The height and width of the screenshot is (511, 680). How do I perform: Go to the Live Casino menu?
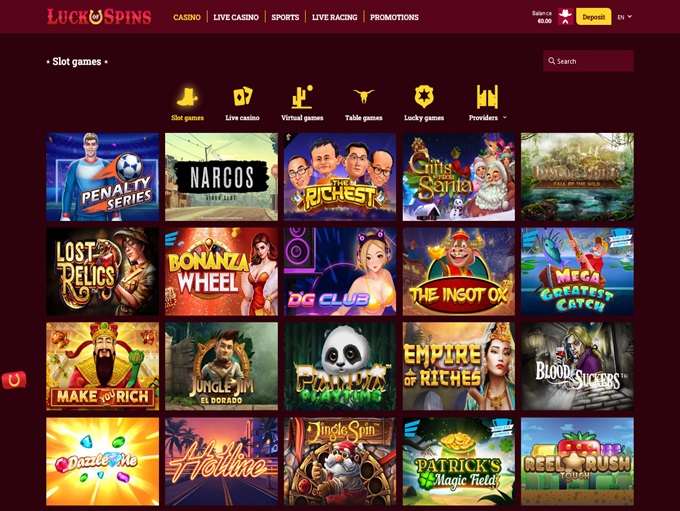236,17
